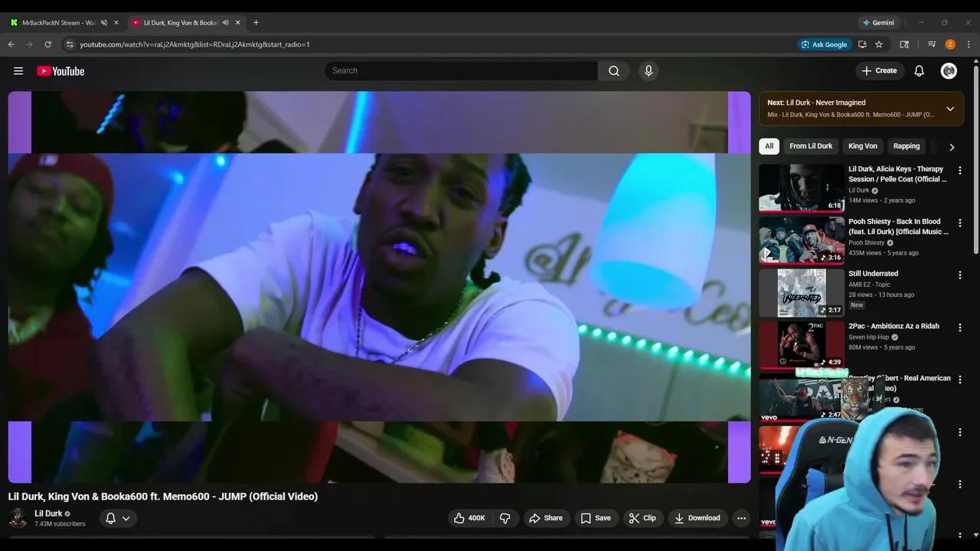Open options menu for Real American video

(x=960, y=380)
